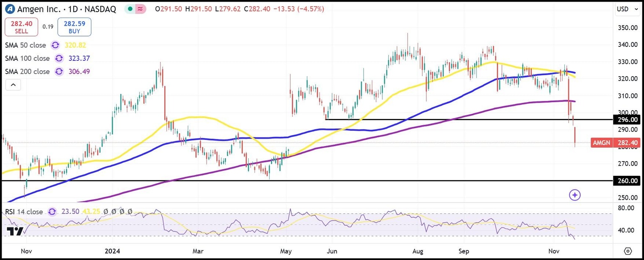Viewport: 644px width, 260px height.
Task: Click the RSI 40.00 axis label
Action: coord(627,230)
